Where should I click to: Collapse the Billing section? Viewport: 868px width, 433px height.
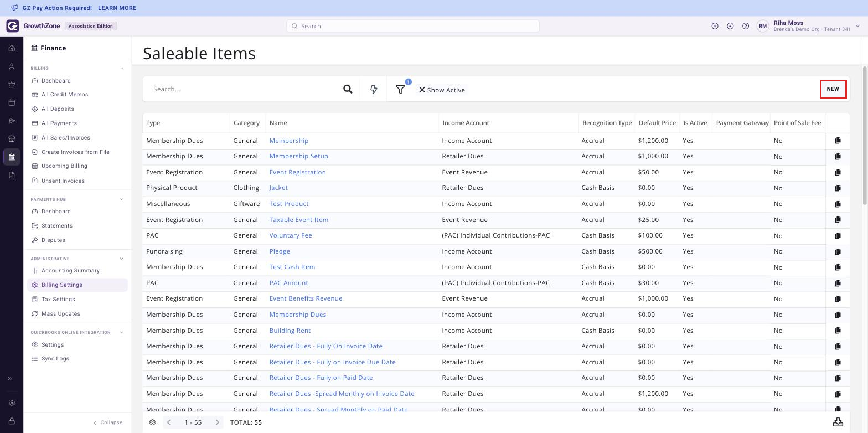tap(122, 69)
